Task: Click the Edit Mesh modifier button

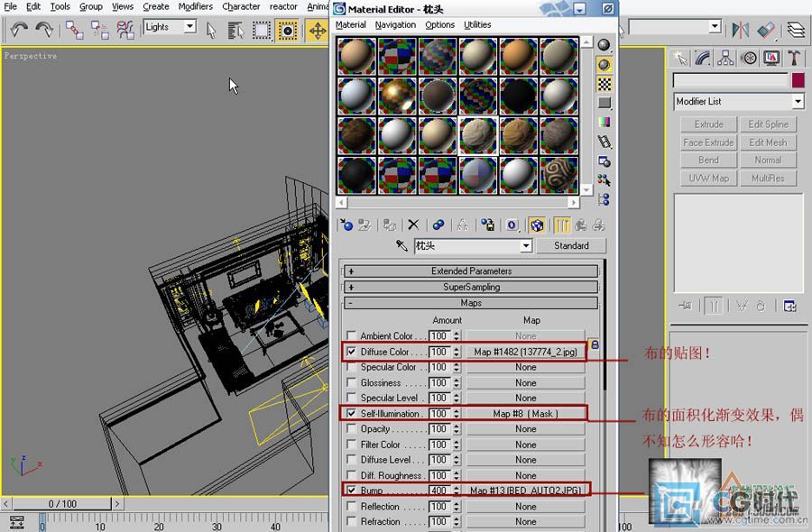Action: pyautogui.click(x=768, y=142)
